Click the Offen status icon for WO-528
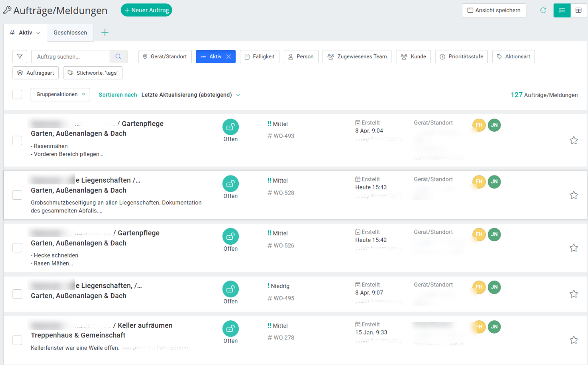 coord(231,184)
